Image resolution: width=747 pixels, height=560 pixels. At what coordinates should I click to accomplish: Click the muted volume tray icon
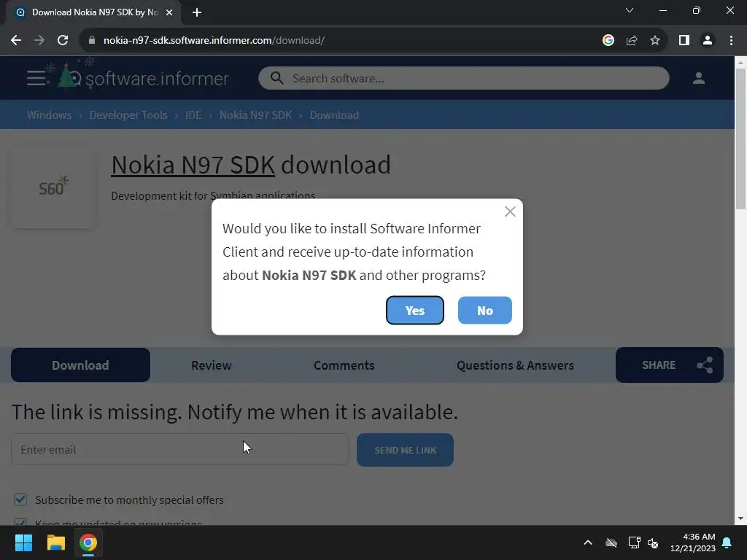click(x=653, y=542)
